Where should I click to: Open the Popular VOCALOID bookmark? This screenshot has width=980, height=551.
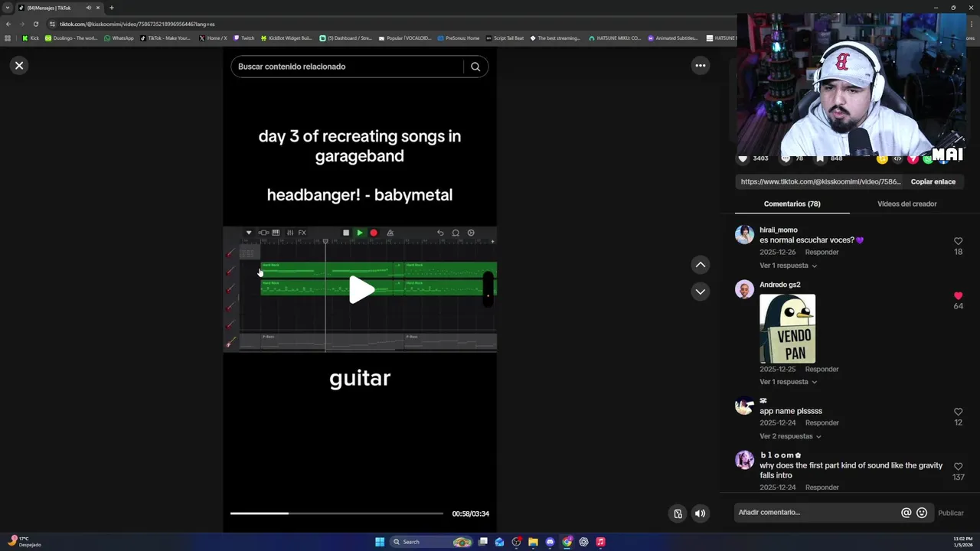[x=405, y=37]
